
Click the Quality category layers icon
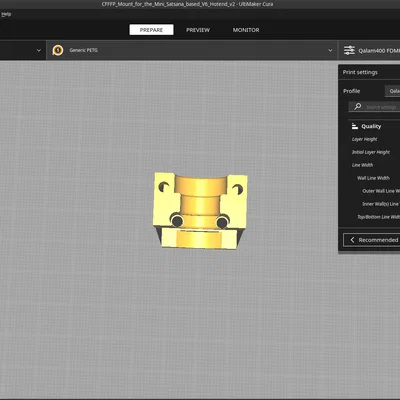pyautogui.click(x=355, y=126)
